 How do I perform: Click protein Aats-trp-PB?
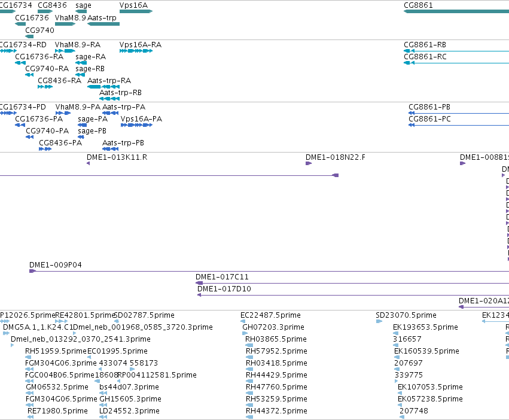111,149
